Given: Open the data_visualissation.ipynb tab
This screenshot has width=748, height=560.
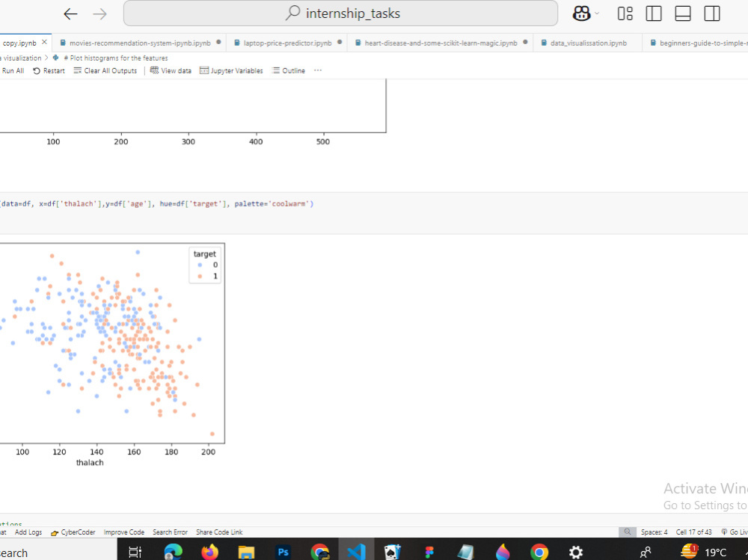Looking at the screenshot, I should 588,43.
